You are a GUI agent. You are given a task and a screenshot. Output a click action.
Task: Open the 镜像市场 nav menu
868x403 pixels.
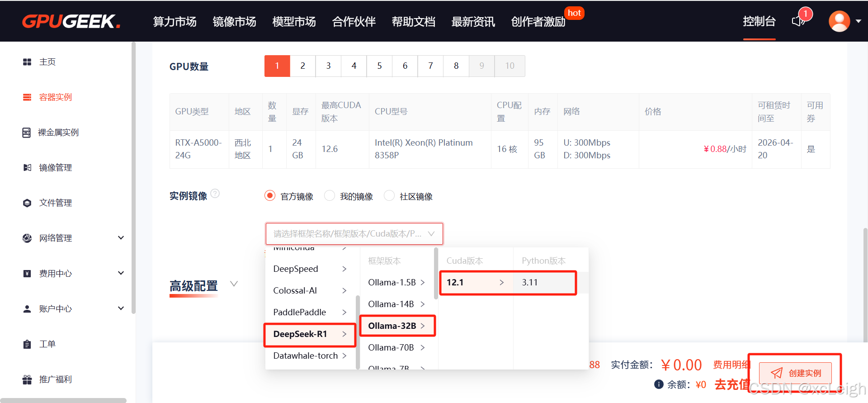234,22
